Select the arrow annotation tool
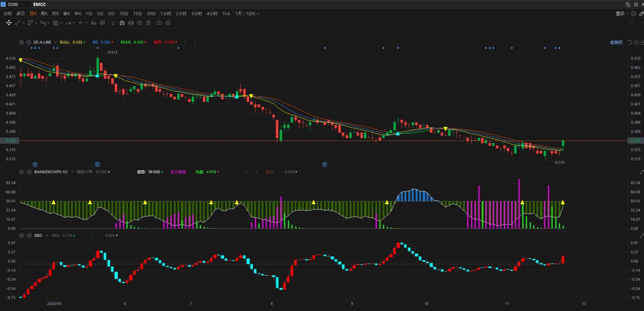This screenshot has width=644, height=311. click(81, 23)
